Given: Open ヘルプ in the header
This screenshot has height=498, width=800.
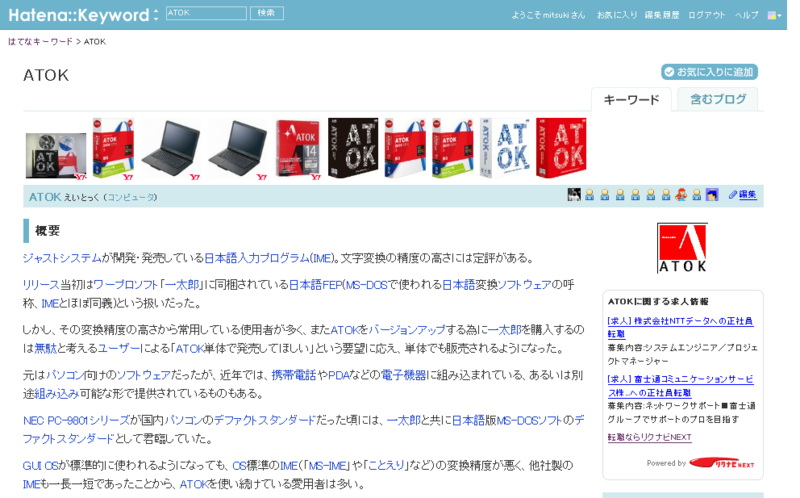Looking at the screenshot, I should click(x=746, y=15).
